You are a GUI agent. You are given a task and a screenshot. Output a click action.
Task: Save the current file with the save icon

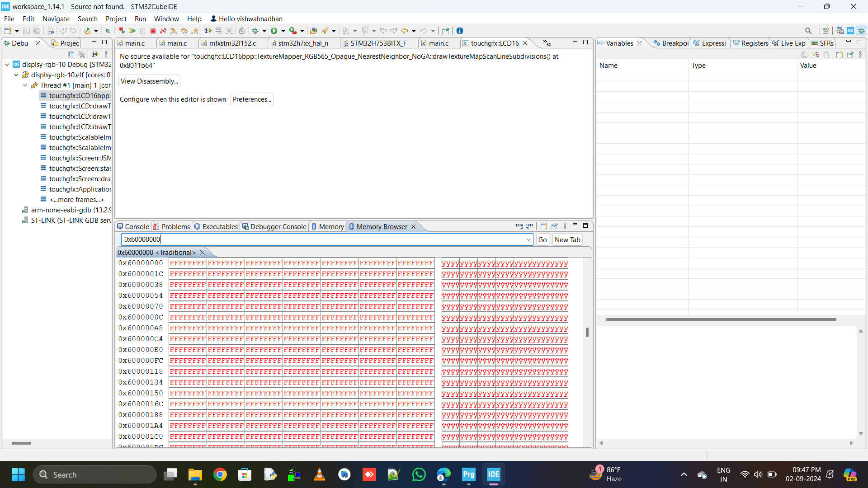(x=26, y=31)
